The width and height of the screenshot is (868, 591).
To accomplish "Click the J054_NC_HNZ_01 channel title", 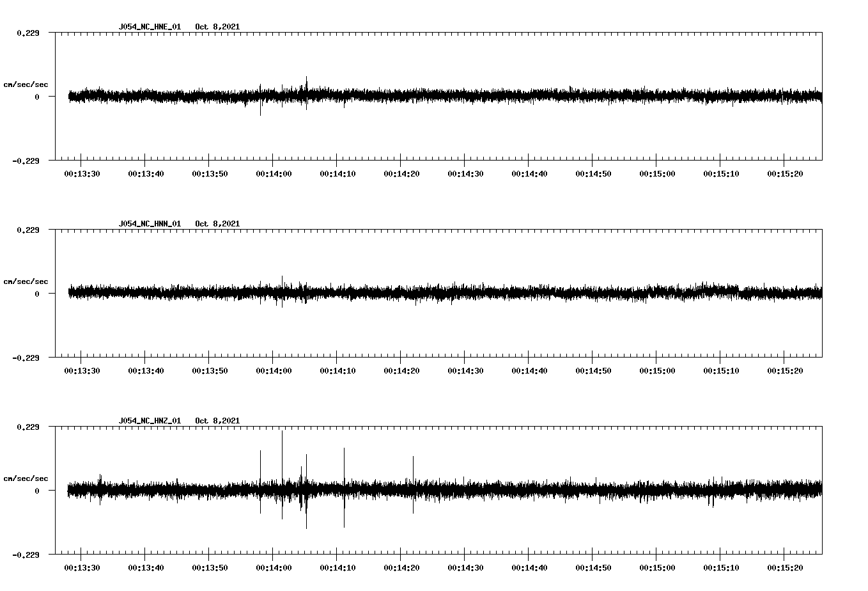I will click(150, 421).
